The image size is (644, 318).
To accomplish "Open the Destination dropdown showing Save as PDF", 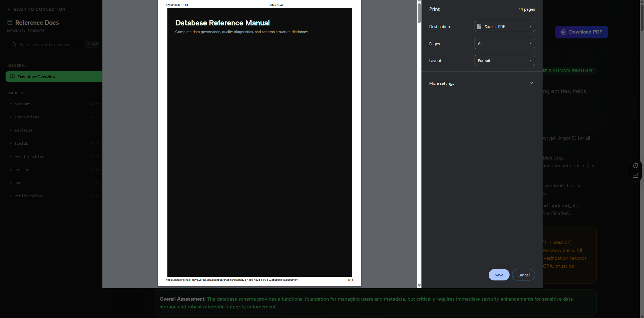I will [505, 26].
